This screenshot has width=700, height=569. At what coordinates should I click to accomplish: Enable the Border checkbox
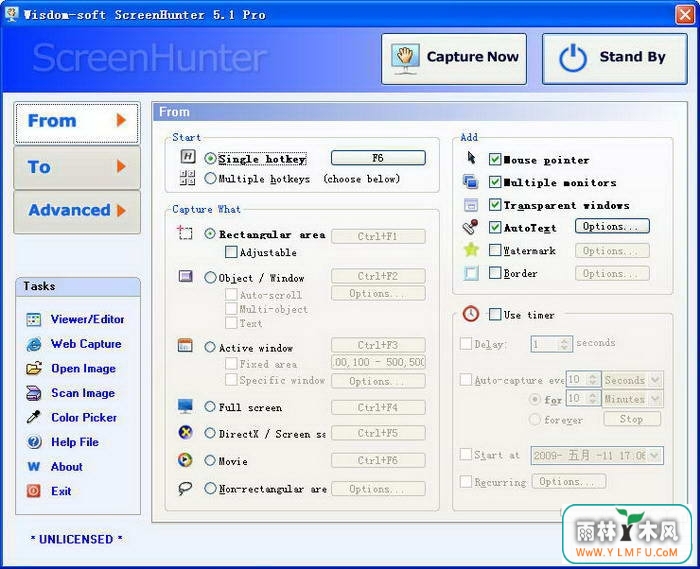[495, 273]
